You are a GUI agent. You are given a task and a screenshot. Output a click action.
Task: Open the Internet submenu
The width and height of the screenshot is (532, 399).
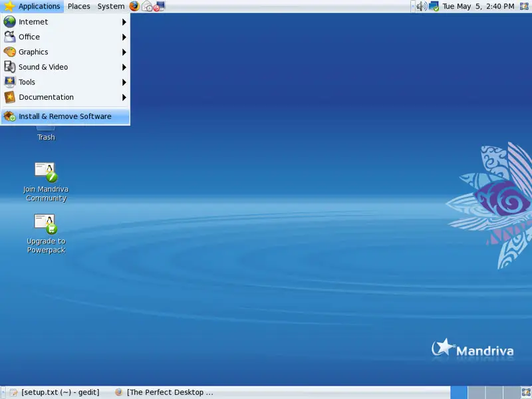(65, 22)
